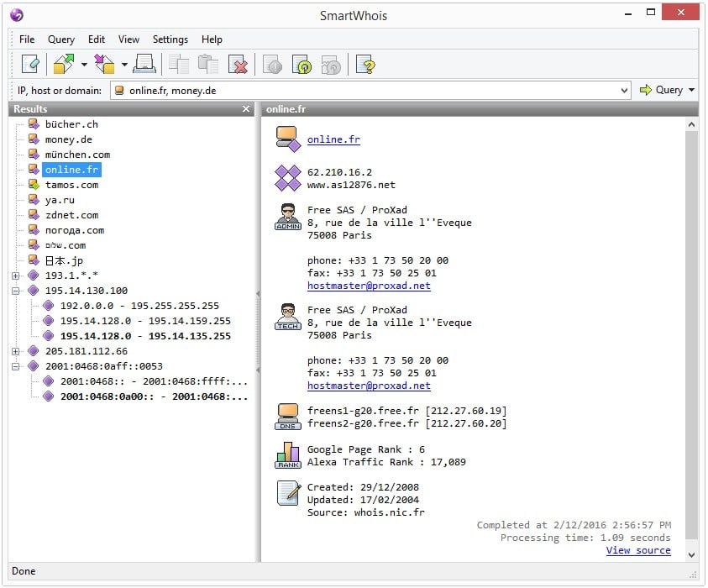Viewport: 708px width, 588px height.
Task: Click the open folder toolbar icon
Action: [x=64, y=64]
